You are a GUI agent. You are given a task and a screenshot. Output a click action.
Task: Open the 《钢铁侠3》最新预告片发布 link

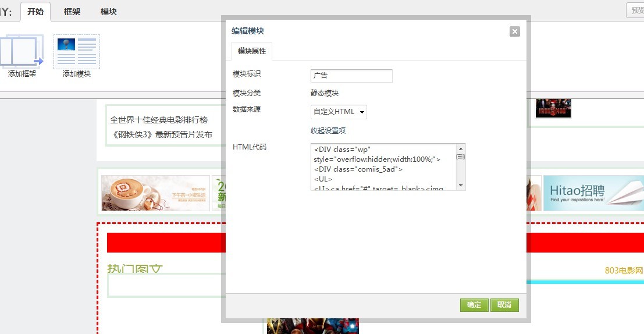coord(162,134)
